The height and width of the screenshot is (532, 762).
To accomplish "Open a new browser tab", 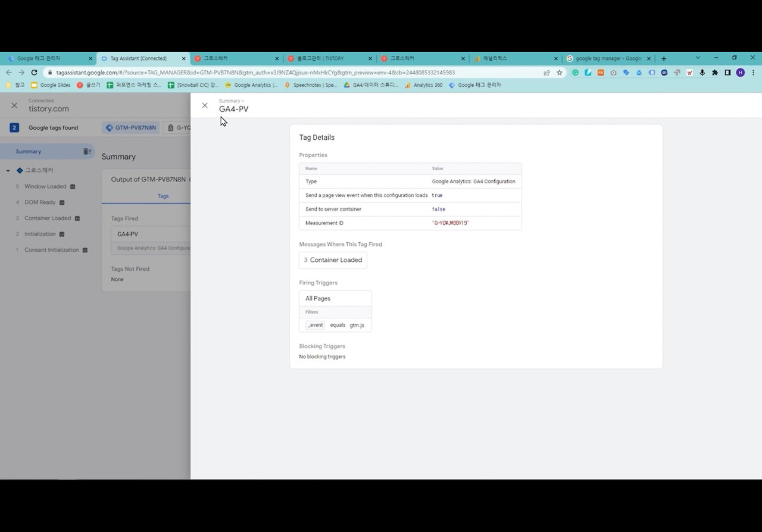I will pyautogui.click(x=664, y=58).
